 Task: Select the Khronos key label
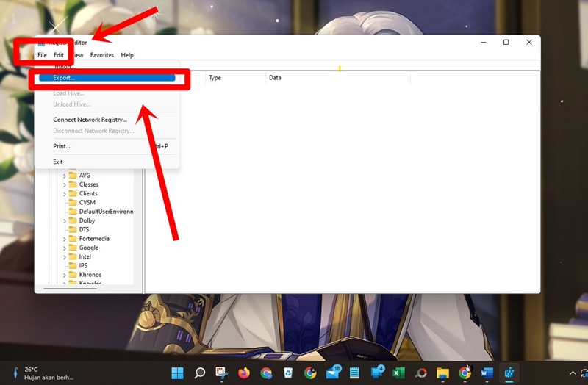90,274
